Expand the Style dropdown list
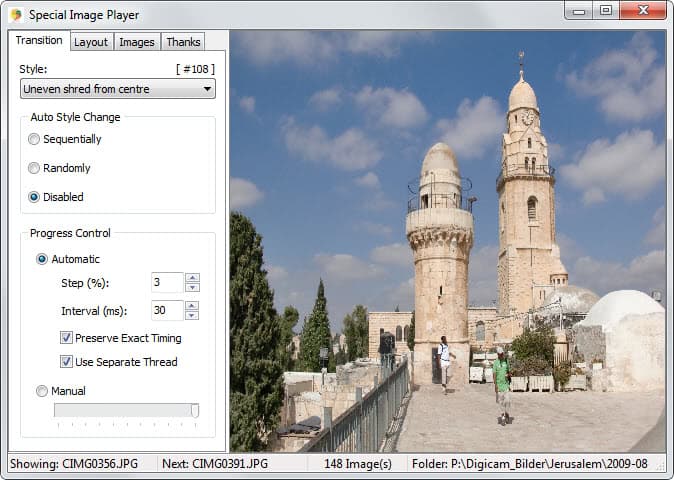674x480 pixels. pyautogui.click(x=117, y=89)
